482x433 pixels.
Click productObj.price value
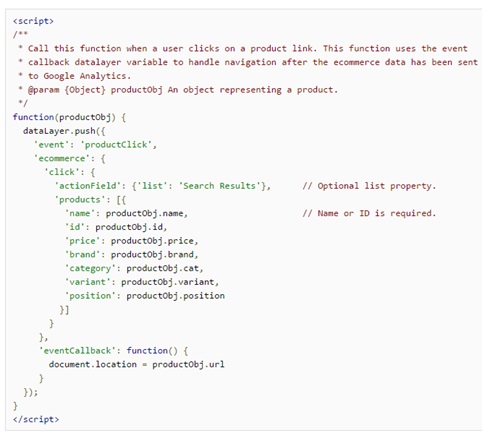click(x=152, y=241)
